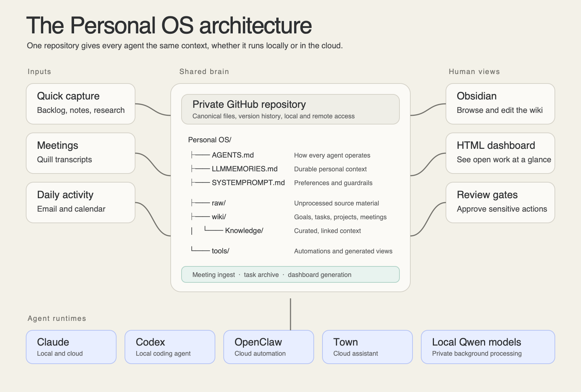581x392 pixels.
Task: Click the Quick capture card
Action: (81, 104)
